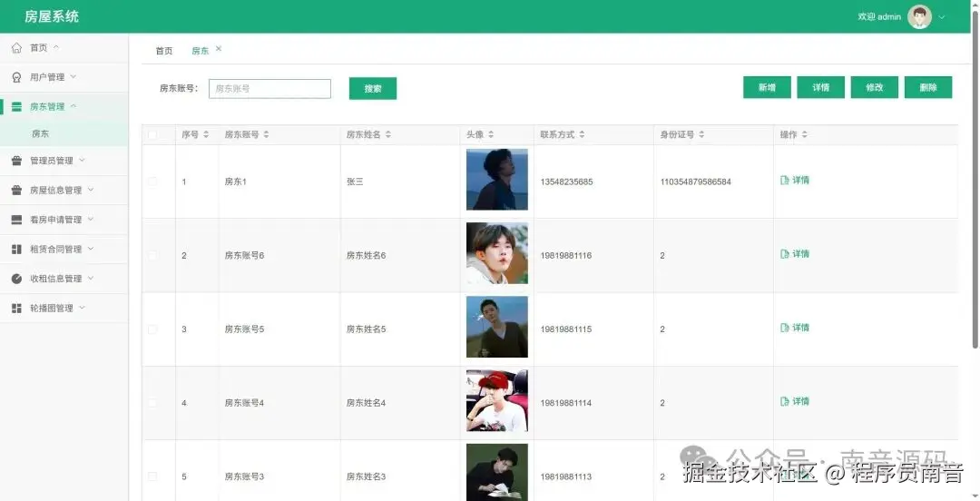Click the 修改 button
The image size is (980, 501).
click(x=875, y=87)
